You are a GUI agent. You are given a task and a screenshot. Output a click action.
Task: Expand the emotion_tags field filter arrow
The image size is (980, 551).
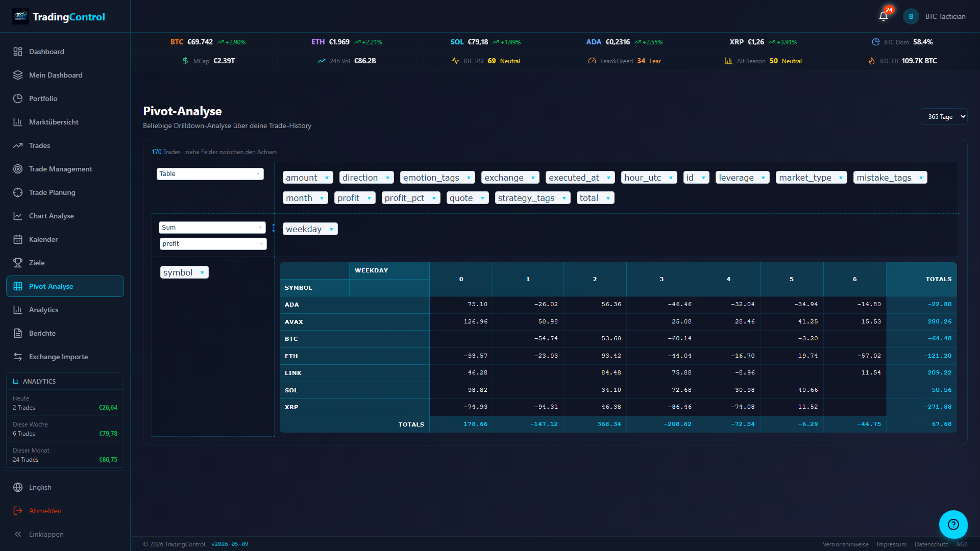click(x=469, y=178)
